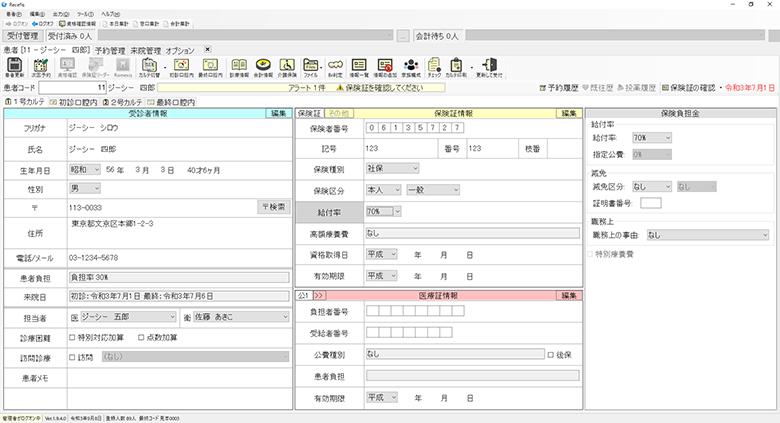The width and height of the screenshot is (780, 423).
Task: Click the 患者更新 save disk icon
Action: pos(14,65)
